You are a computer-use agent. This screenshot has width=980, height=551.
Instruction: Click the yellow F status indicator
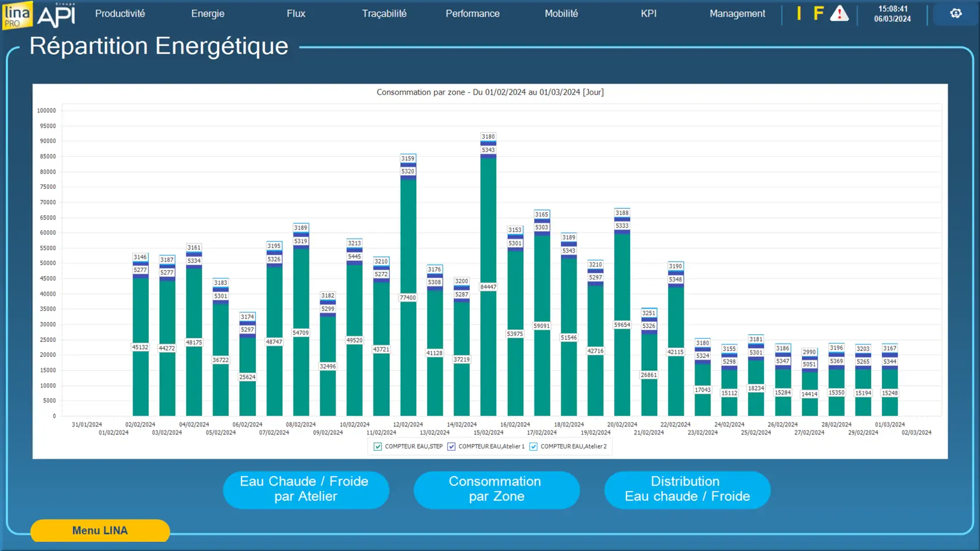tap(818, 13)
